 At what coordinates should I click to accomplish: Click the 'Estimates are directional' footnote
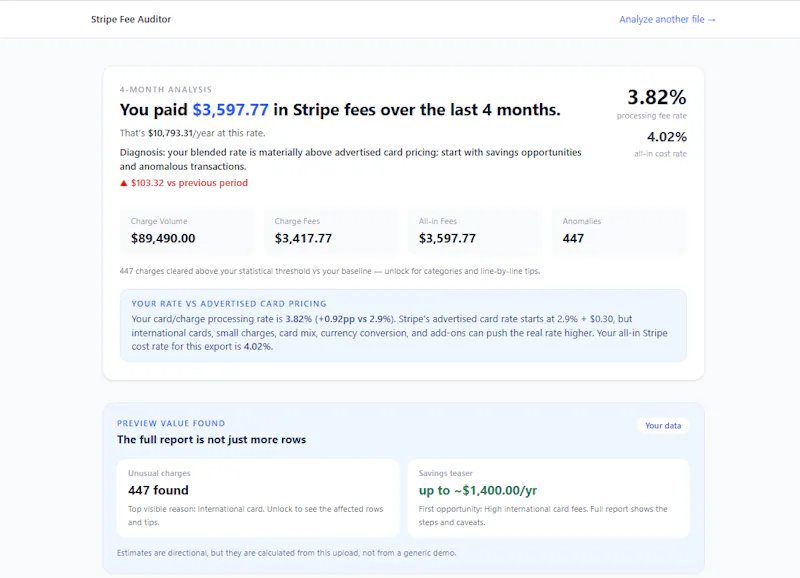tap(286, 553)
